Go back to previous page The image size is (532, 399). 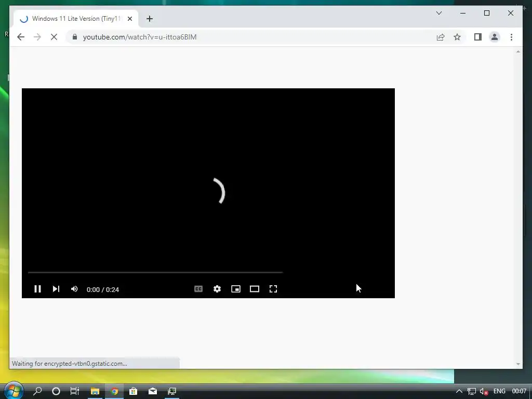(21, 37)
